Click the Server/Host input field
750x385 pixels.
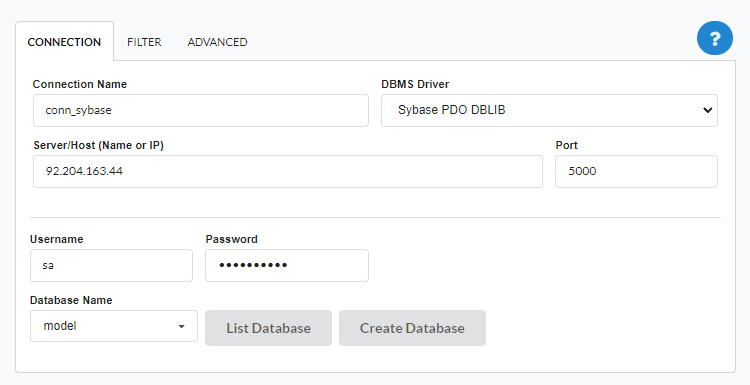(288, 171)
